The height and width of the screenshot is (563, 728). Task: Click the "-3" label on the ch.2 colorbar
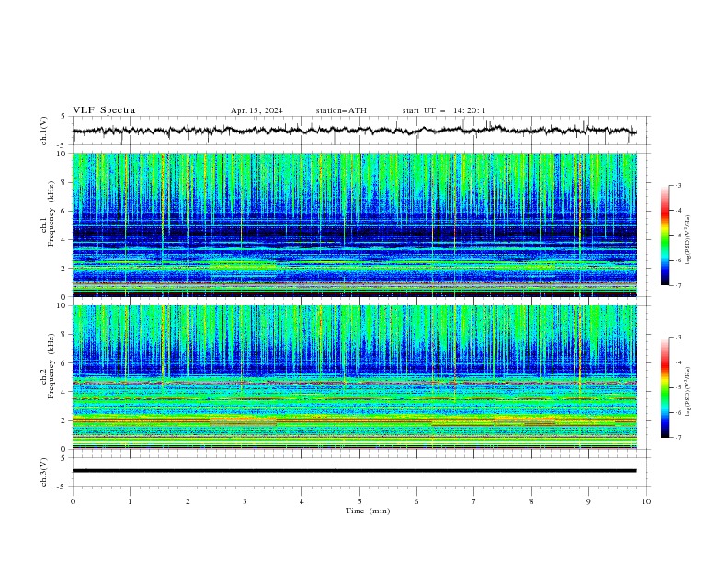(677, 338)
